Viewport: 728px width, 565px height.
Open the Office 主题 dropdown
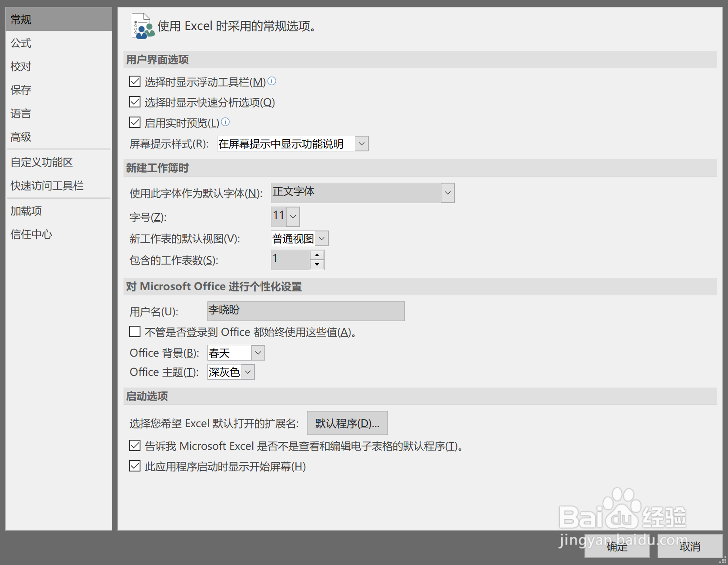(x=247, y=372)
